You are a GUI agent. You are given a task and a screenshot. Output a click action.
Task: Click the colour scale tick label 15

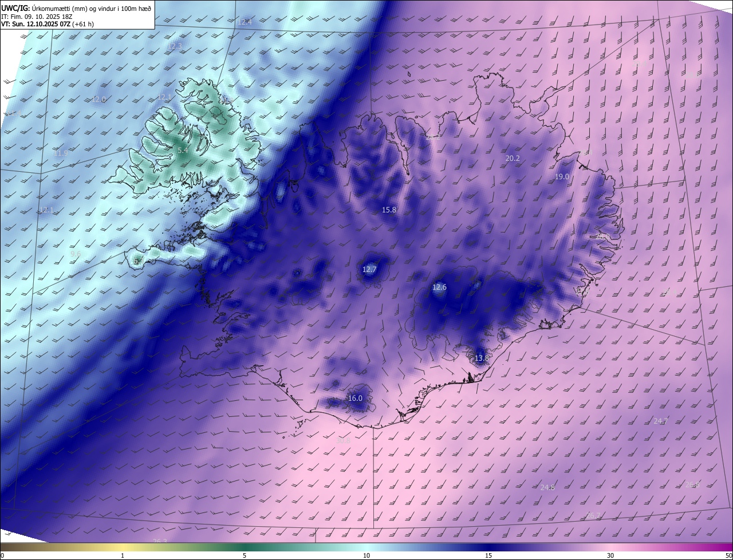488,556
